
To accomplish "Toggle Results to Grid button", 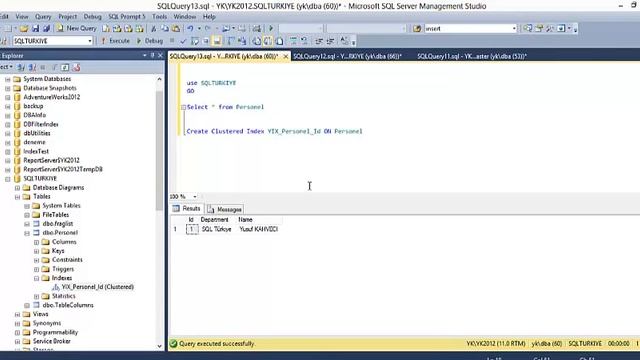I will click(x=268, y=41).
